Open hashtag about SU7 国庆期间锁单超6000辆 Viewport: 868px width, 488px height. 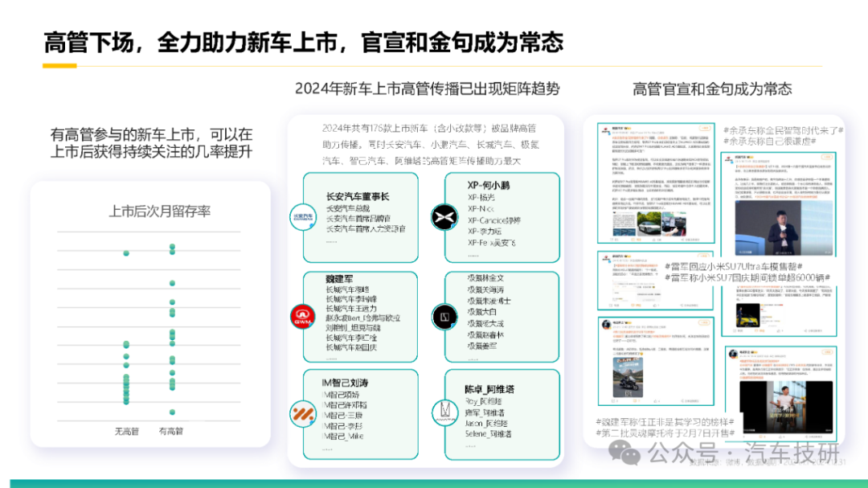coord(747,278)
